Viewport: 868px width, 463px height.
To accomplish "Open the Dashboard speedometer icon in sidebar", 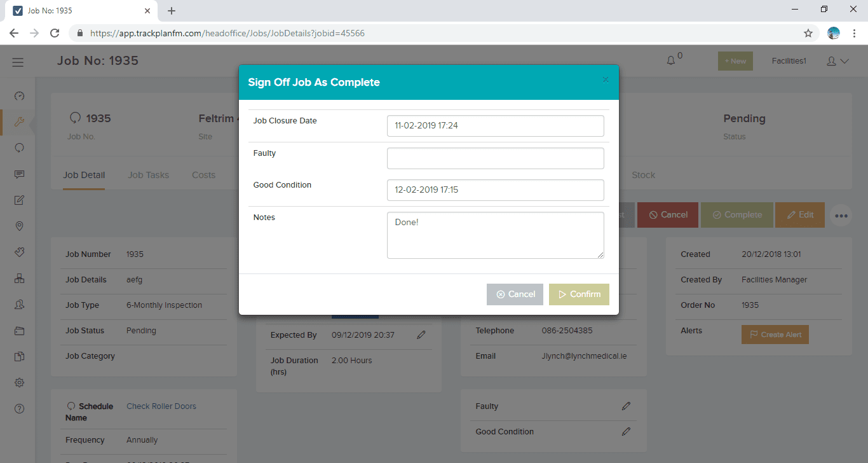I will tap(18, 95).
